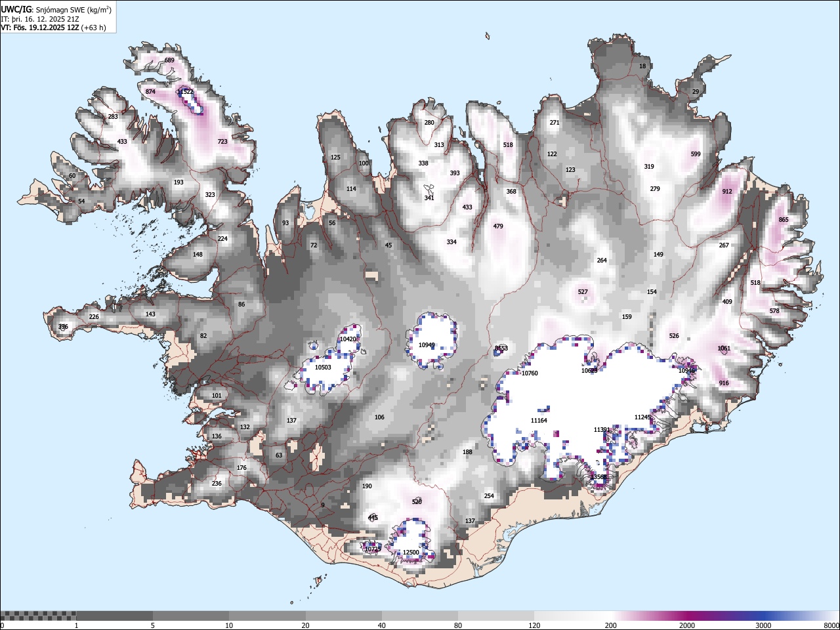Click the legend tick label '200'

[x=610, y=625]
